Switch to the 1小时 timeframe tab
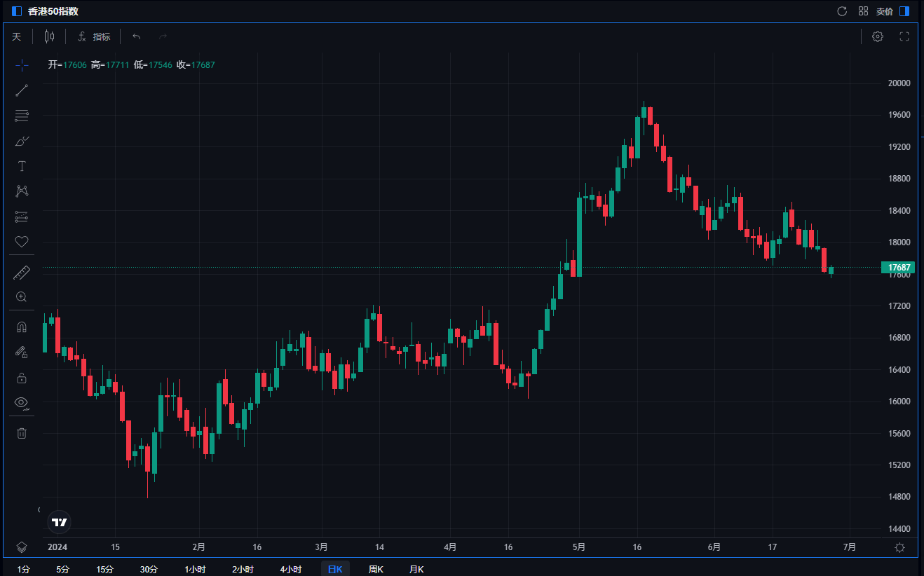This screenshot has width=924, height=576. 195,569
